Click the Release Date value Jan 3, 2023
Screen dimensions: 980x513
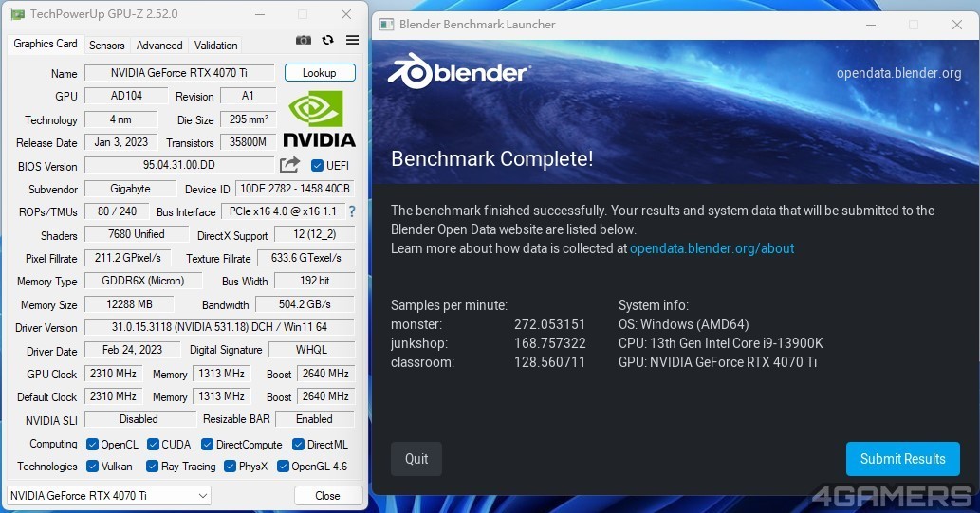tap(120, 142)
